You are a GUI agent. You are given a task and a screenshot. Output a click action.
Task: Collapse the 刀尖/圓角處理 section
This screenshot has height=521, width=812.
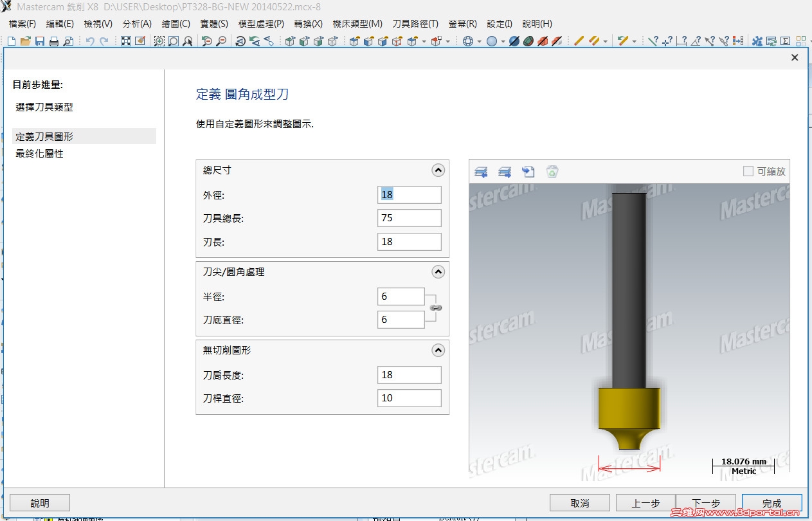438,272
